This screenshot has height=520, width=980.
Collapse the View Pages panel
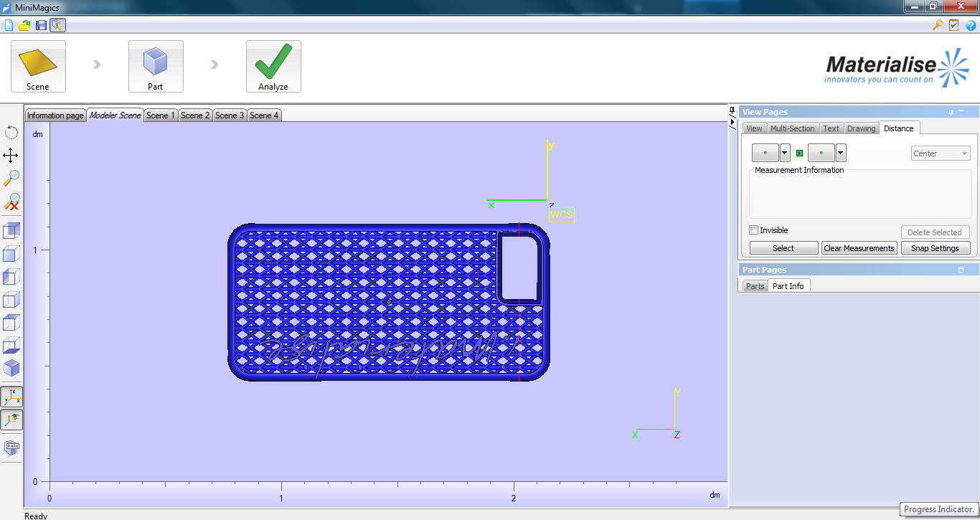960,112
